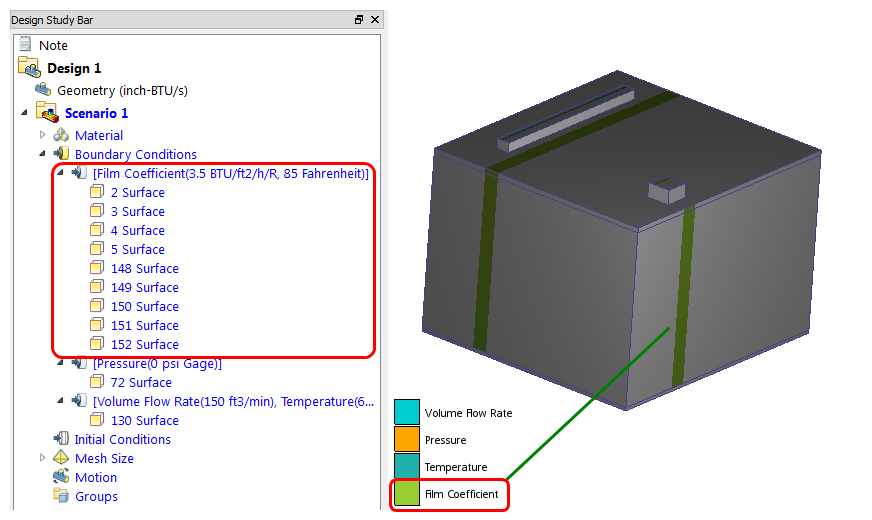
Task: Collapse the Scenario 1 branch
Action: 24,112
